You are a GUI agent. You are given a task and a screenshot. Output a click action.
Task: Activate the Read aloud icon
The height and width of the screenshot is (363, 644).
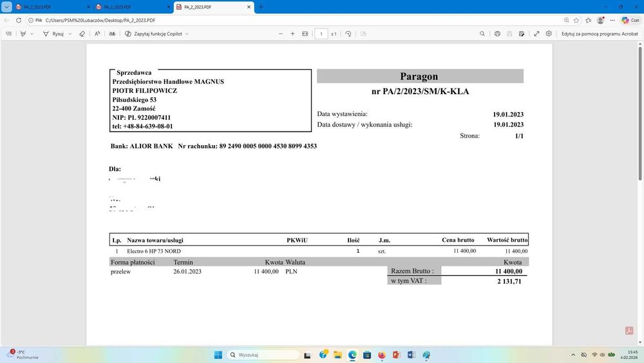click(97, 34)
